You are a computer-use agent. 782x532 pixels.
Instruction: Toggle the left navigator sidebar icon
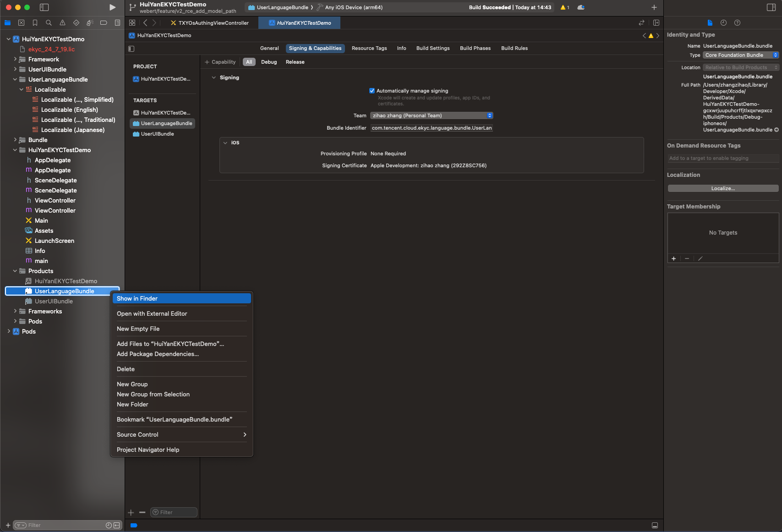pos(44,7)
